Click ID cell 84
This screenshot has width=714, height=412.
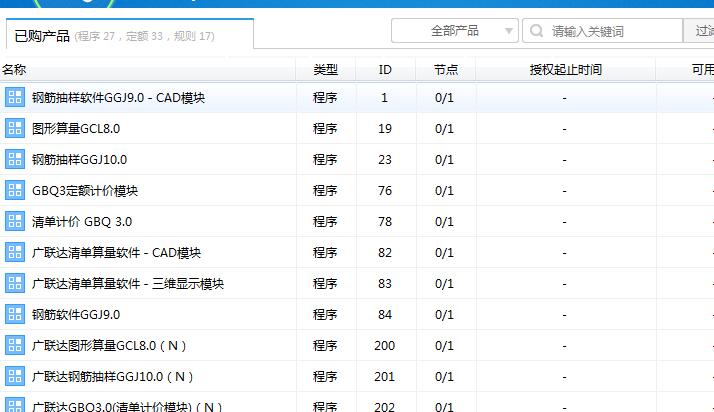tap(385, 315)
